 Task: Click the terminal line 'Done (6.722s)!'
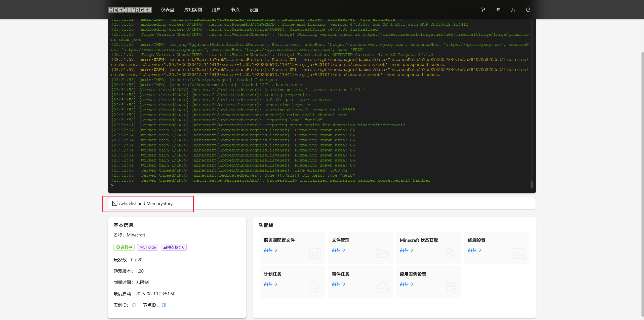[233, 175]
